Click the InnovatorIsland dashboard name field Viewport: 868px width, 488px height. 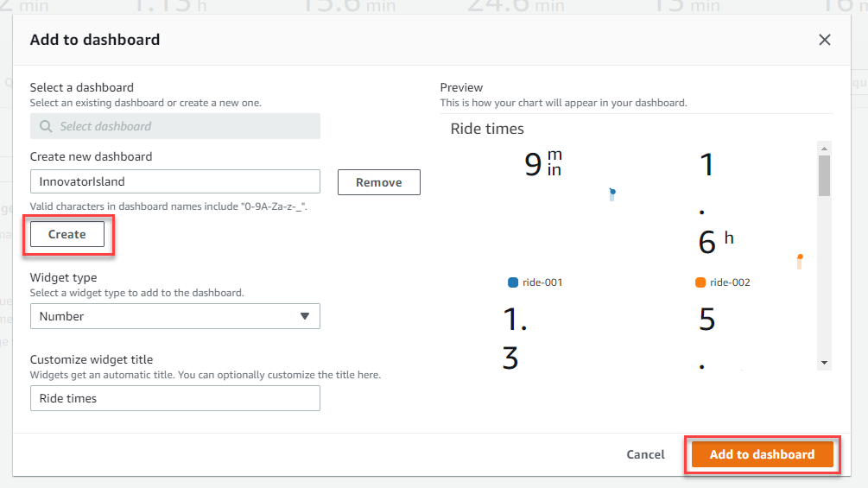(x=175, y=181)
